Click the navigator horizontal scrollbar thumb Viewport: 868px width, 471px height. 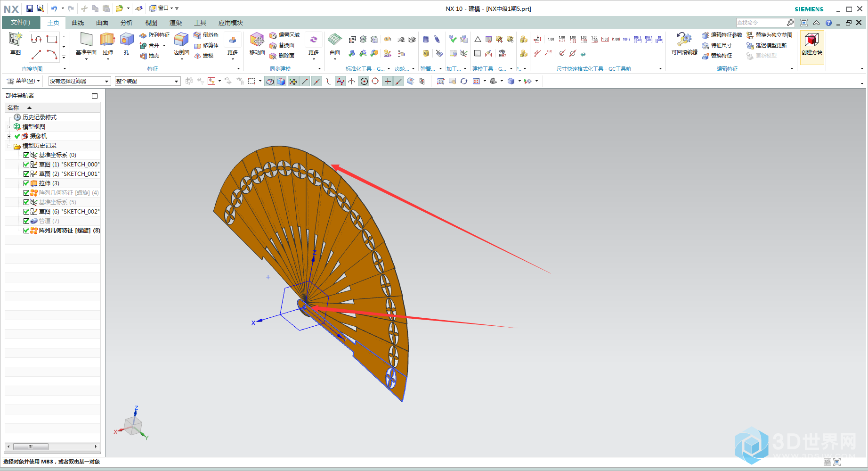[x=31, y=446]
